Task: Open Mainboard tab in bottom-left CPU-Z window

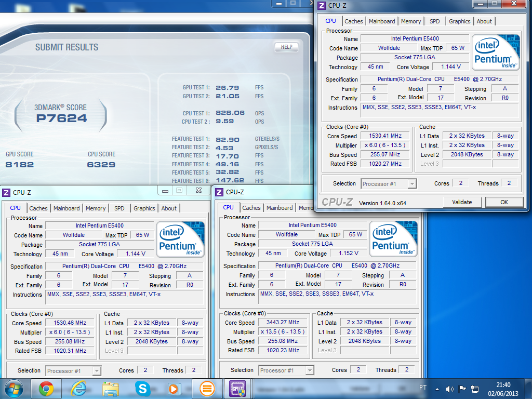Action: [x=66, y=208]
